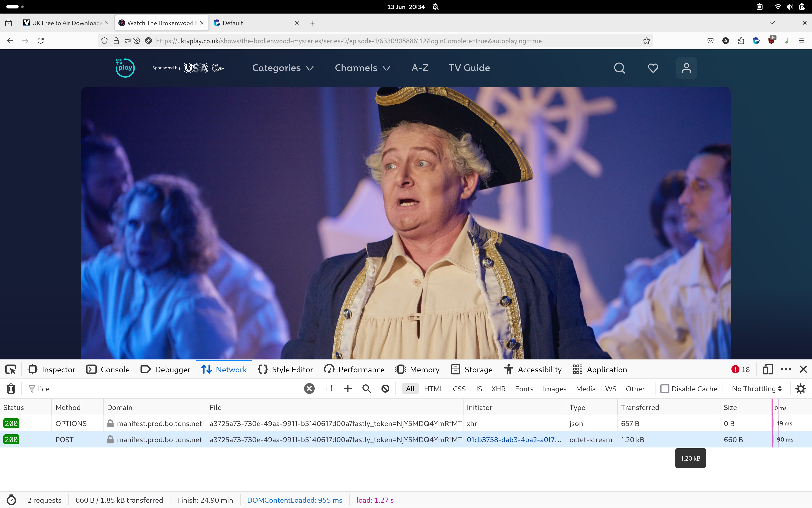This screenshot has height=508, width=812.
Task: Pause network recording
Action: tap(329, 388)
